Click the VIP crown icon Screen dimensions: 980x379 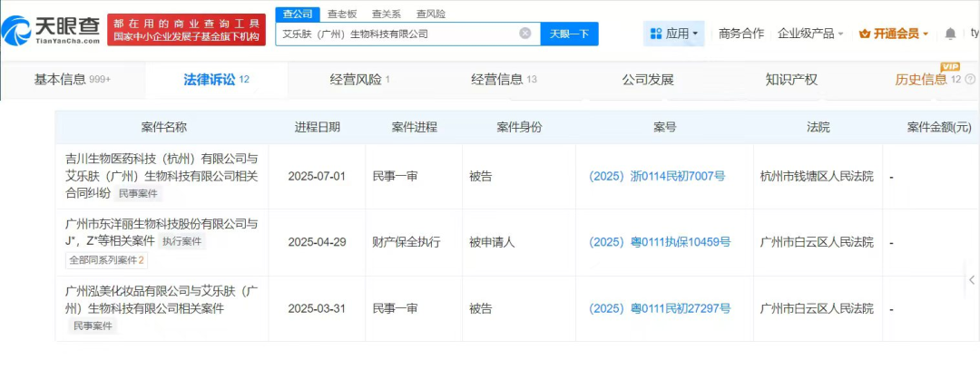[x=865, y=34]
